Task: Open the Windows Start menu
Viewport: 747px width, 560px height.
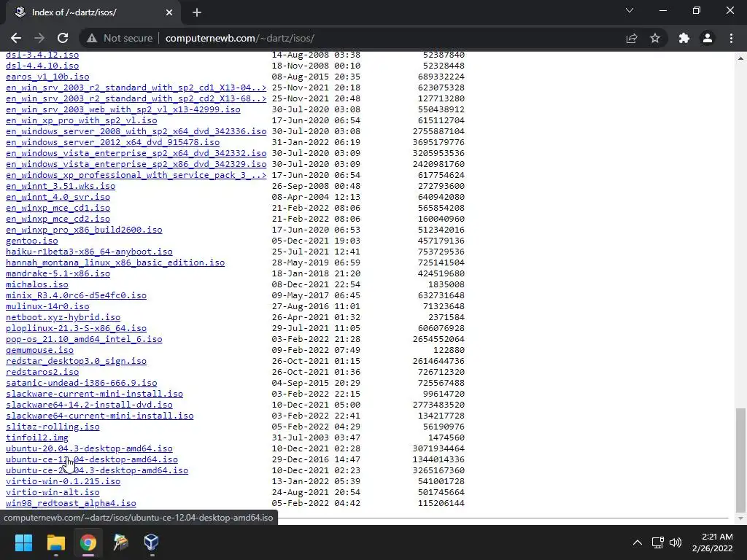Action: coord(23,542)
